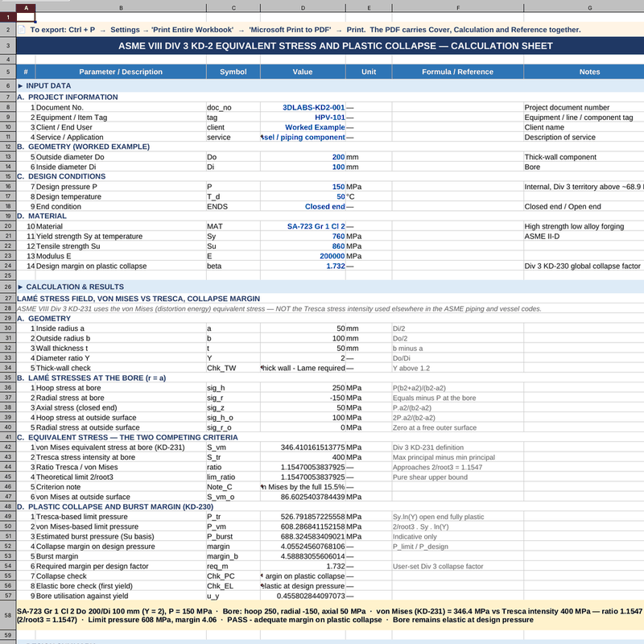
Task: Click 'A. PROJECT INFORMATION' subheading
Action: click(x=68, y=97)
